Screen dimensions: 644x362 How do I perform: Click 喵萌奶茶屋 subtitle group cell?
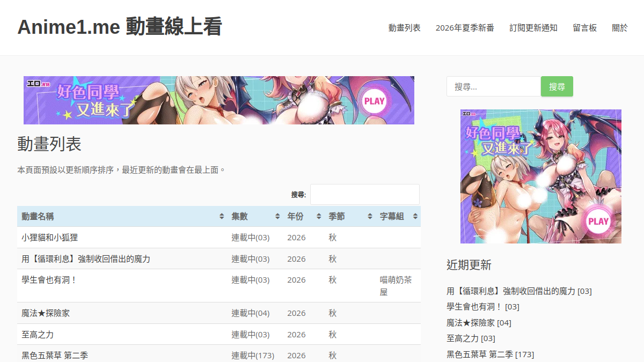[396, 286]
